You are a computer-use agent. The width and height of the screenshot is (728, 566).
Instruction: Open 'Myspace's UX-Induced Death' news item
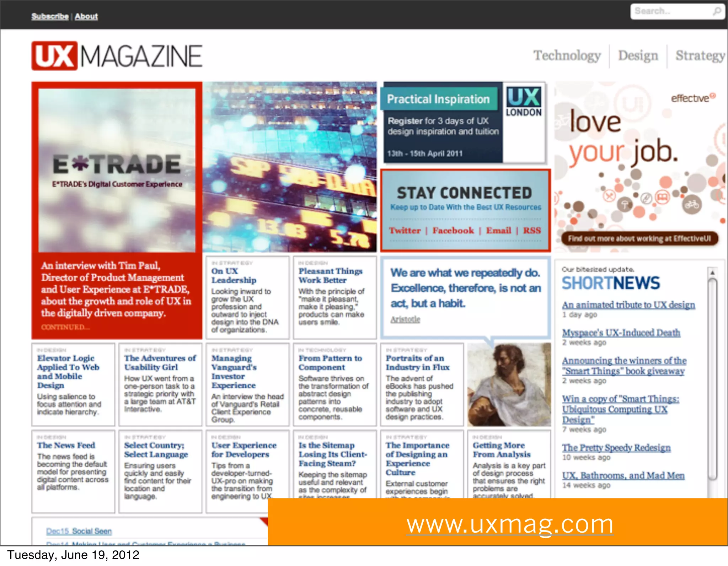621,333
